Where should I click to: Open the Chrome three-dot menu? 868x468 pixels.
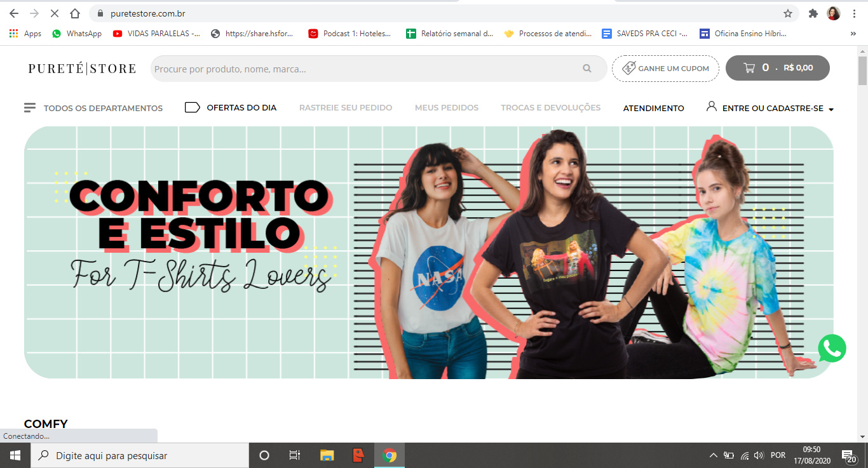tap(855, 13)
